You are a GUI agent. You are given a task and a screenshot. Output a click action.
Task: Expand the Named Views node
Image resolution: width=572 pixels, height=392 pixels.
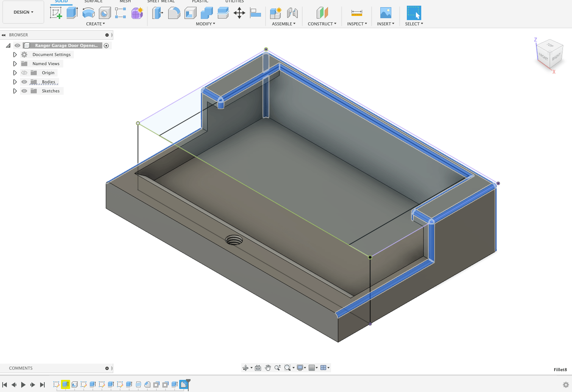tap(15, 64)
